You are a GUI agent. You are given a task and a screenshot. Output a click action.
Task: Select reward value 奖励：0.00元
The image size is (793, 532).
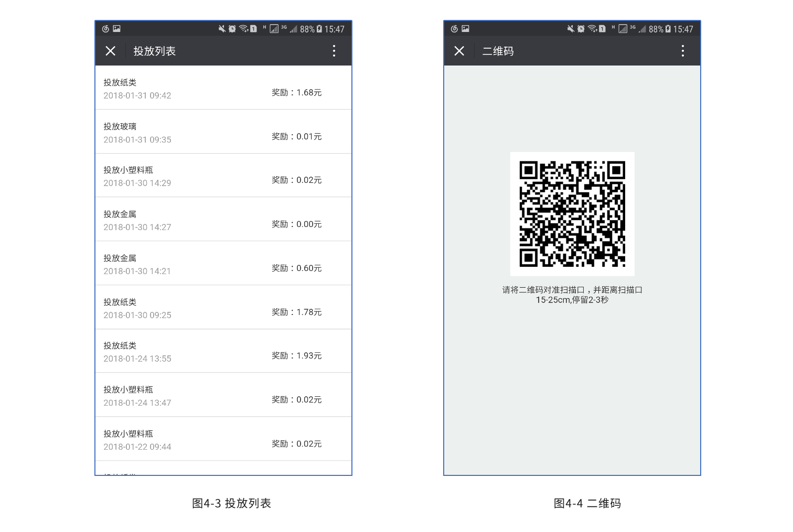click(296, 224)
